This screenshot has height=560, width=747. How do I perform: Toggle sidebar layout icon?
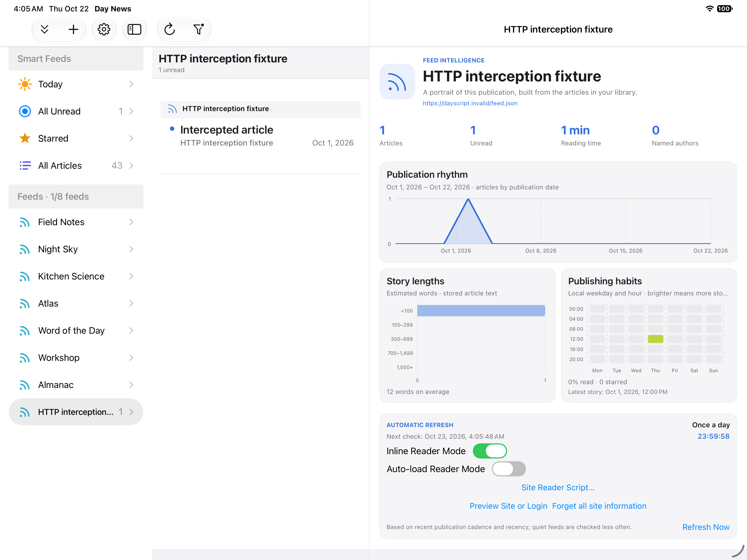pos(134,29)
